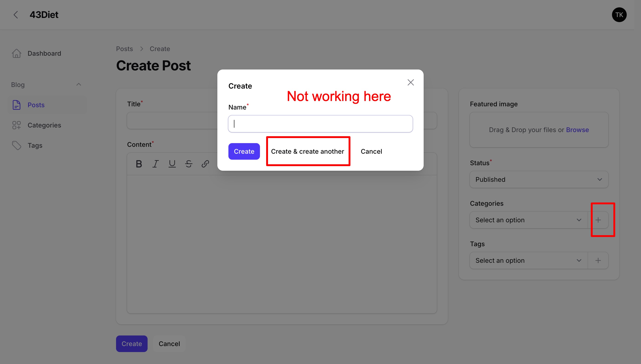The image size is (641, 364).
Task: Open the Dashboard in the sidebar
Action: [x=44, y=53]
